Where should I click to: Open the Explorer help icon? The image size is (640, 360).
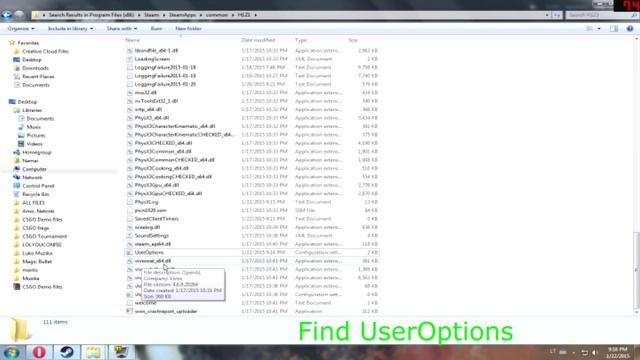tap(630, 29)
